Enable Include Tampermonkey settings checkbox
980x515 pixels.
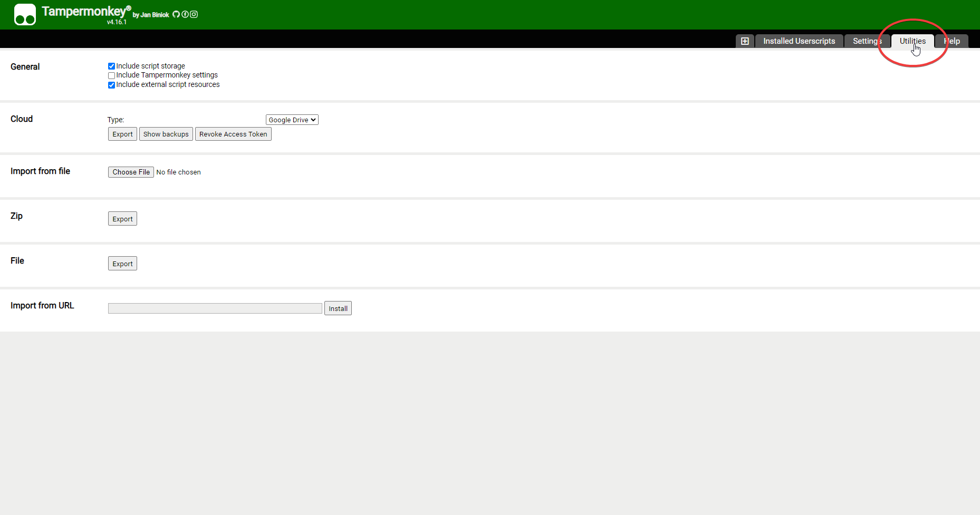click(x=111, y=75)
